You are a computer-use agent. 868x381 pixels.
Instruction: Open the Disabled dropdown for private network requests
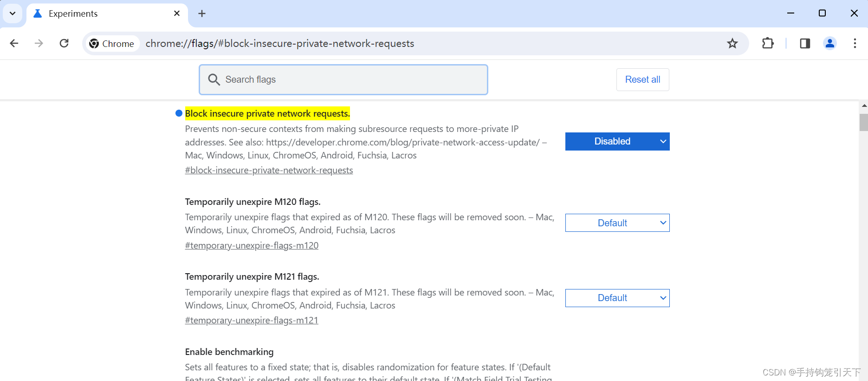[617, 141]
